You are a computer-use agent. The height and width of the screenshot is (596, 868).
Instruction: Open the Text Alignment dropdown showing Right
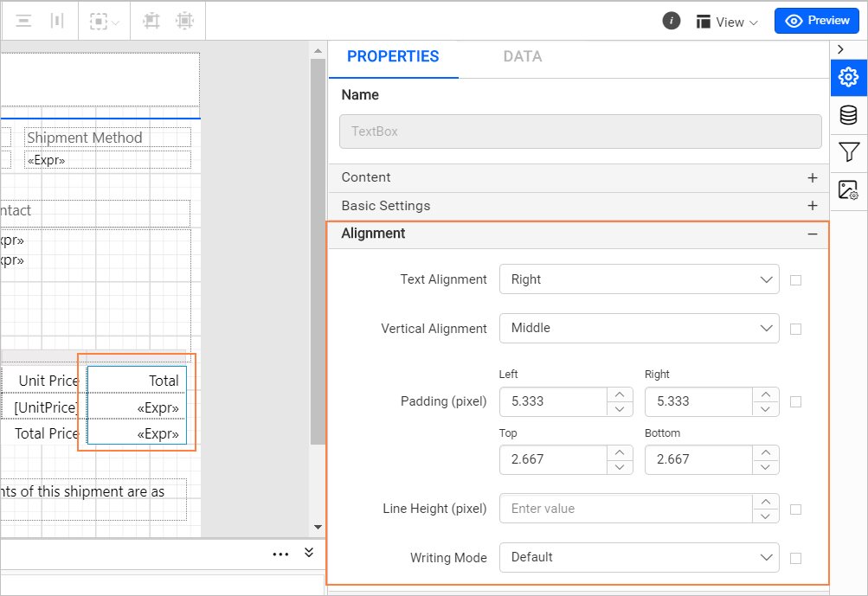click(x=638, y=279)
